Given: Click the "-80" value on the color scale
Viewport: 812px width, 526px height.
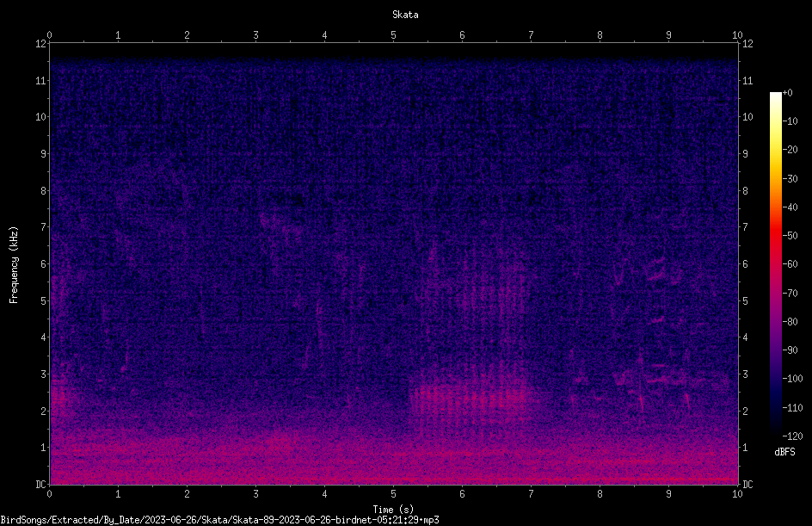Looking at the screenshot, I should pyautogui.click(x=790, y=322).
